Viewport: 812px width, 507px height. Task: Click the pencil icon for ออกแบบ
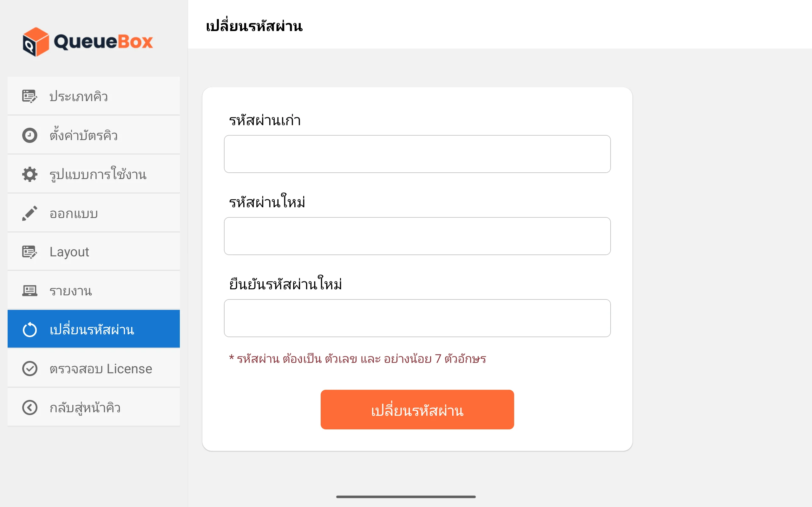(x=29, y=213)
